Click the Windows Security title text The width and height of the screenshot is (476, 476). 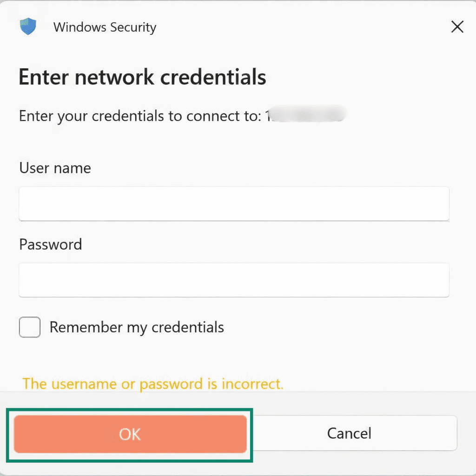tap(105, 27)
